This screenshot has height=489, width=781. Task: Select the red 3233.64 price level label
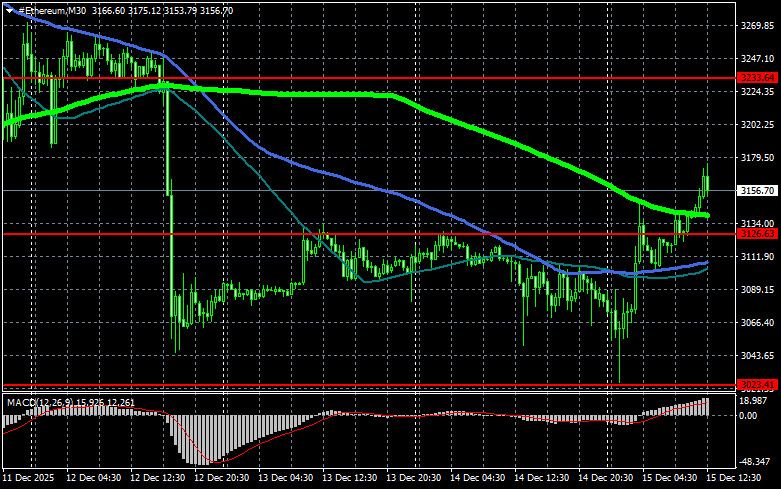(757, 78)
